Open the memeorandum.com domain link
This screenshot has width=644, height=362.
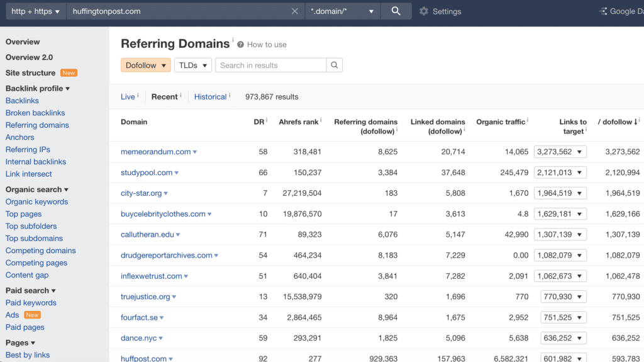[x=155, y=152]
